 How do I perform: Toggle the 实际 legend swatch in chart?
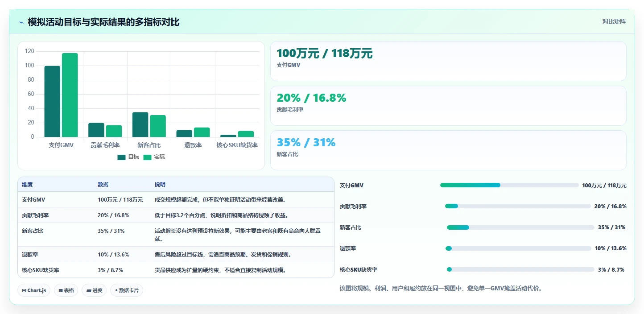click(148, 157)
